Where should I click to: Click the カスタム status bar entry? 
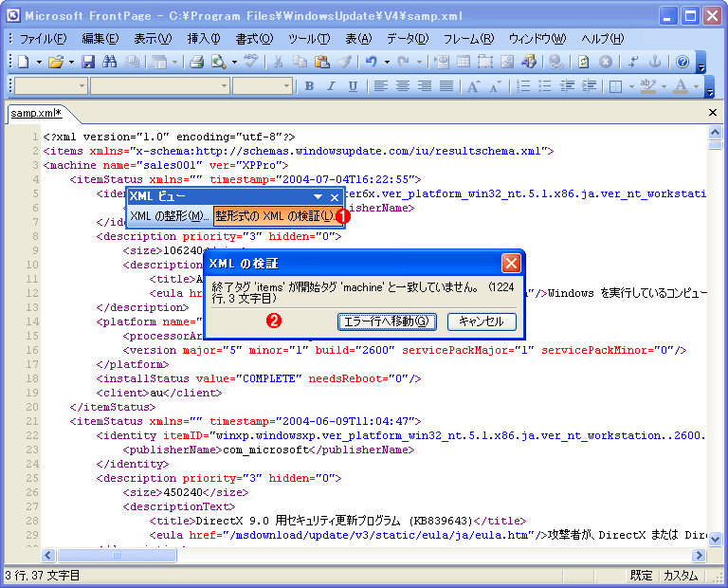pos(681,576)
